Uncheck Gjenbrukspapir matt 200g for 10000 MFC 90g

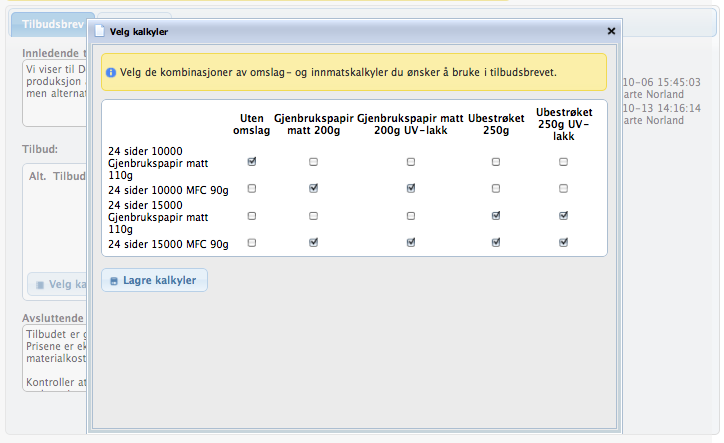pos(314,188)
